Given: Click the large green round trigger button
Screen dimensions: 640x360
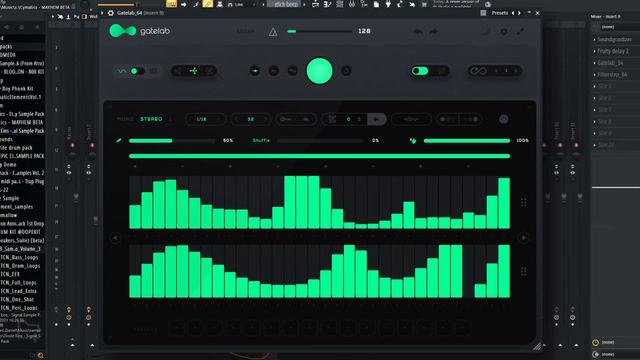Looking at the screenshot, I should pyautogui.click(x=319, y=71).
